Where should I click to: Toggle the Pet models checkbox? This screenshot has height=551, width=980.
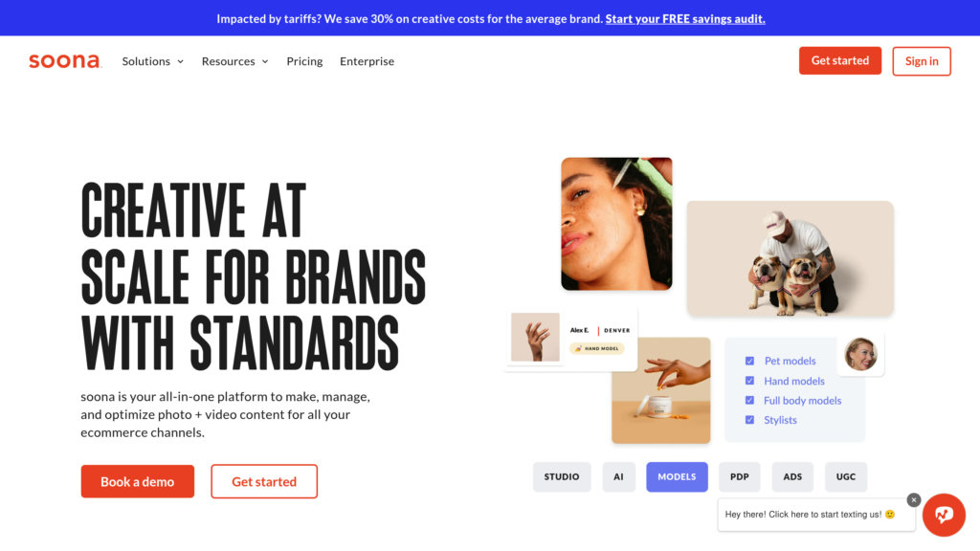pos(749,362)
